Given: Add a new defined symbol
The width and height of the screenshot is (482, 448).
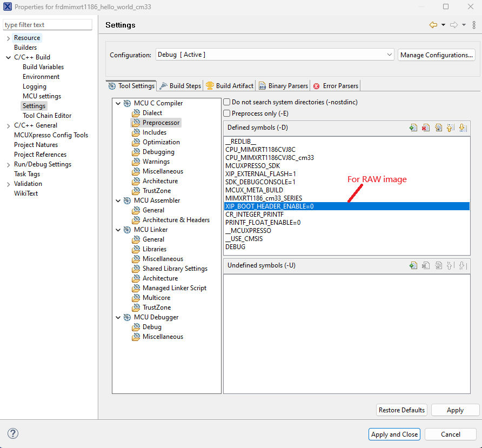Looking at the screenshot, I should tap(413, 128).
